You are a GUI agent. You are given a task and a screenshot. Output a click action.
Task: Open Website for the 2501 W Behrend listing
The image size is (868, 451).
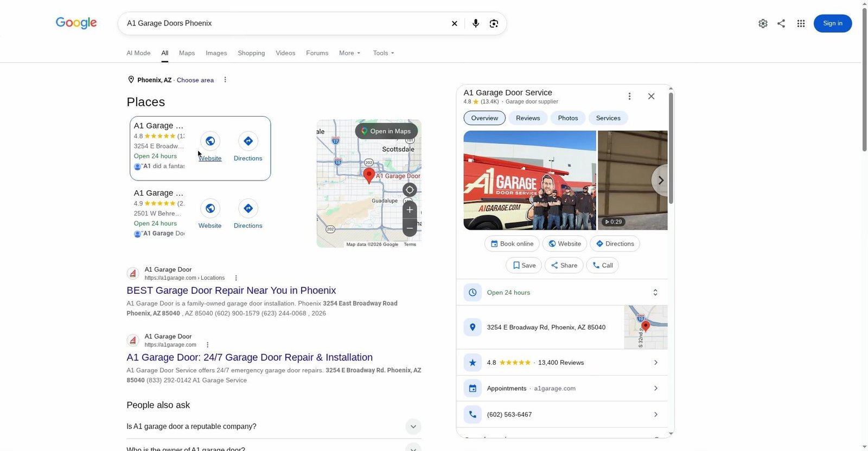(x=210, y=214)
